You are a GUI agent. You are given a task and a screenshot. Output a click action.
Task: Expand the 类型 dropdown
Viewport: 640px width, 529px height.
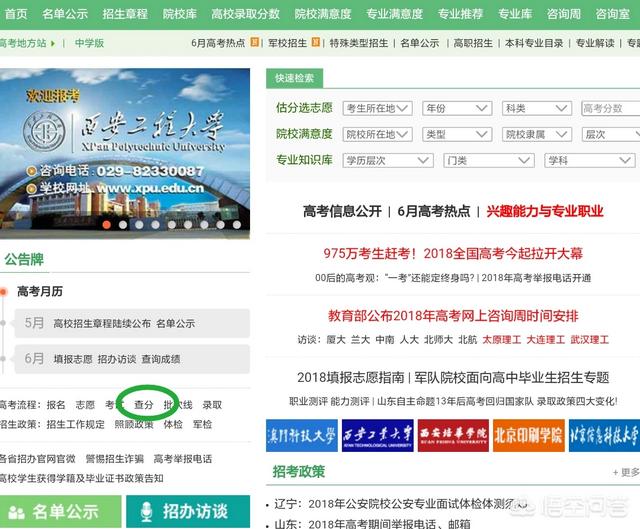coord(457,134)
